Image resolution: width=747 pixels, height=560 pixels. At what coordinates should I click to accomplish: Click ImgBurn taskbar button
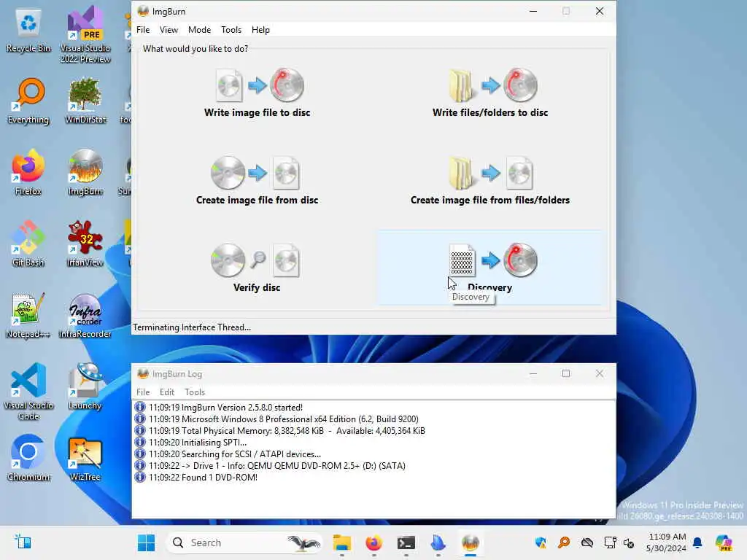click(471, 542)
